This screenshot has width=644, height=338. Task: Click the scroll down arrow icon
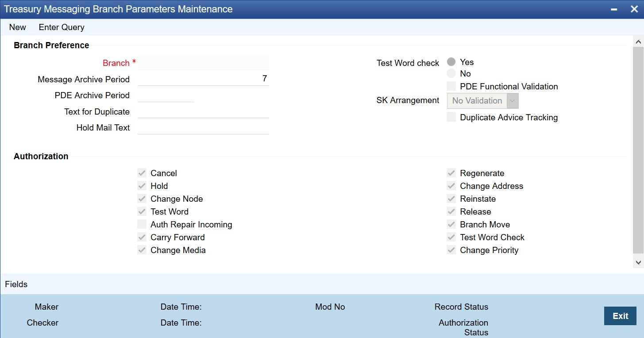click(638, 262)
